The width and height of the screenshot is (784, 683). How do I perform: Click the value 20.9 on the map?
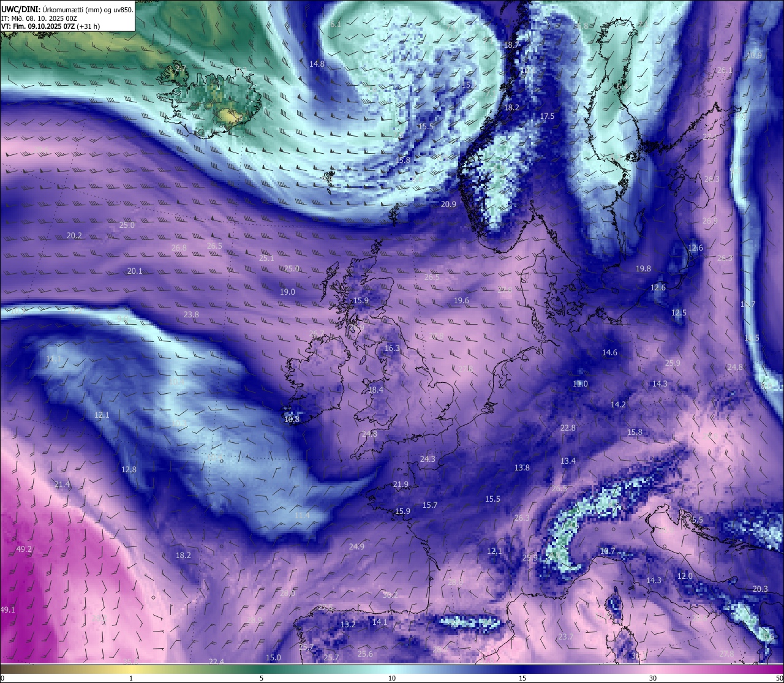pos(448,204)
